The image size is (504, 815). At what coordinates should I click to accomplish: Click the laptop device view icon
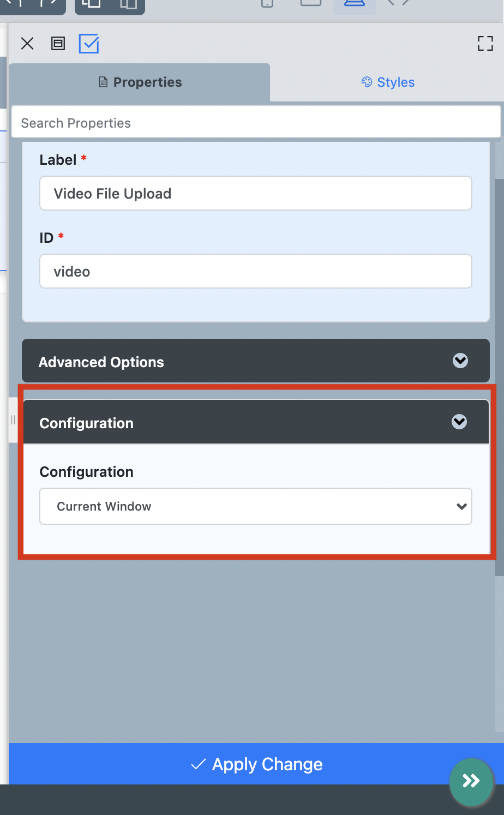point(354,4)
